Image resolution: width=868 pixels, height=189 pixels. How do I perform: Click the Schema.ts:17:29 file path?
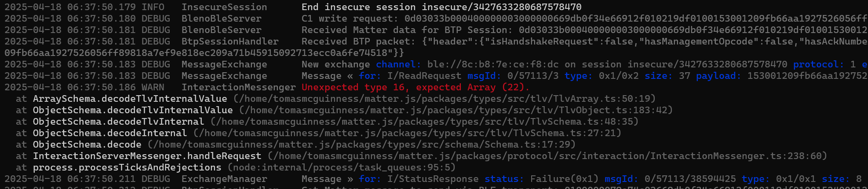(361, 145)
